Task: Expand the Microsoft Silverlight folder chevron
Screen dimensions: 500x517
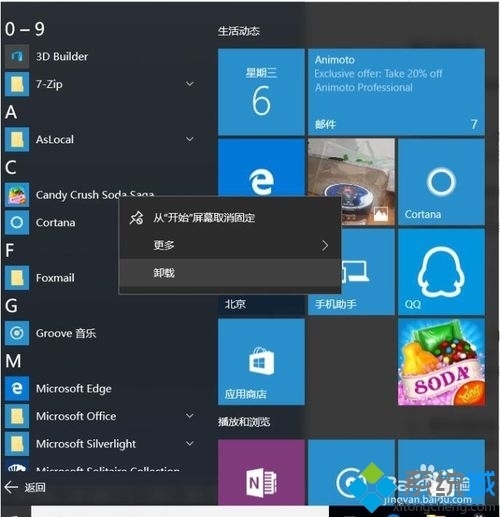Action: click(190, 443)
